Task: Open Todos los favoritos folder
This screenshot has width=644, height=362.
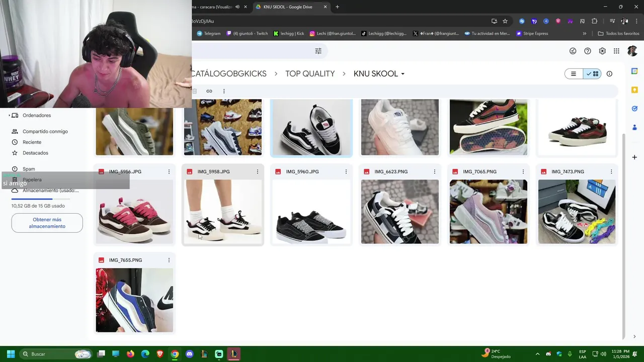Action: click(x=618, y=34)
